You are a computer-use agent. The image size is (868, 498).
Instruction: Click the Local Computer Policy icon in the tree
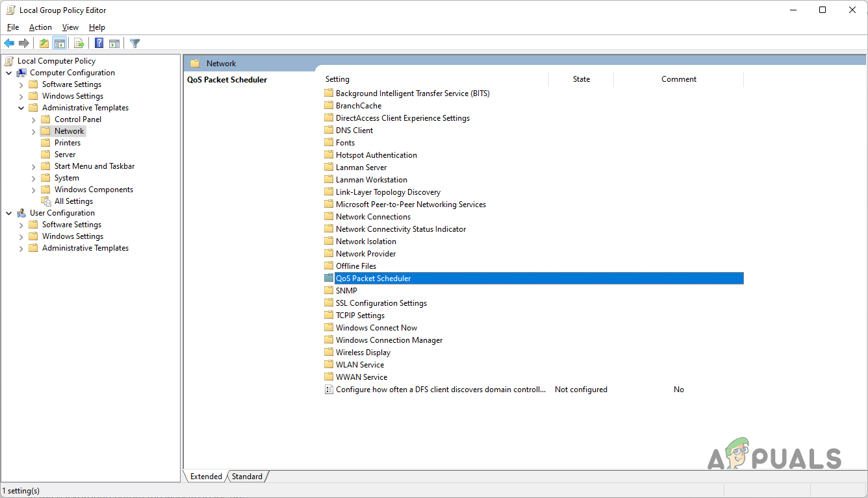tap(9, 61)
